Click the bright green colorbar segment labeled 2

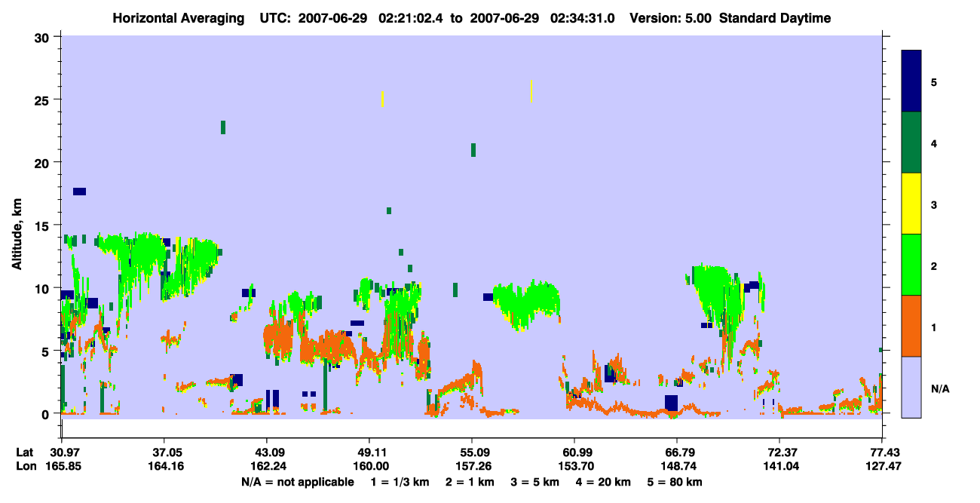911,265
